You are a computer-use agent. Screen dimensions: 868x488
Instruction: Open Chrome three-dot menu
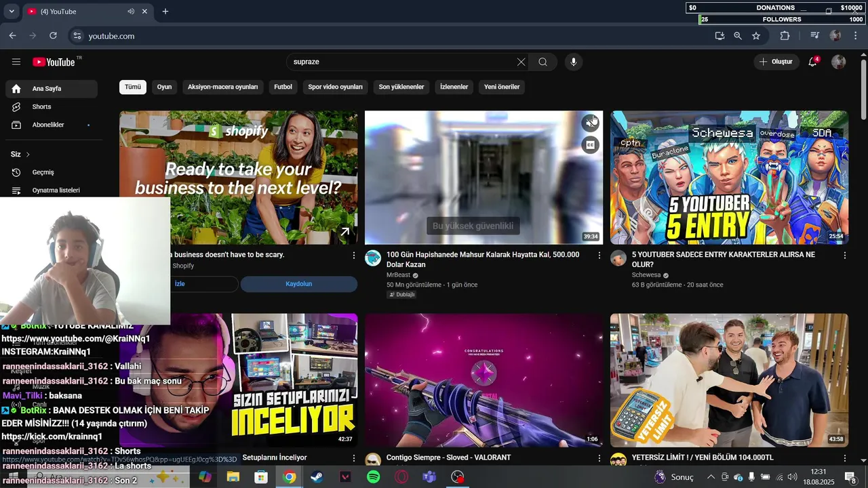(x=856, y=36)
